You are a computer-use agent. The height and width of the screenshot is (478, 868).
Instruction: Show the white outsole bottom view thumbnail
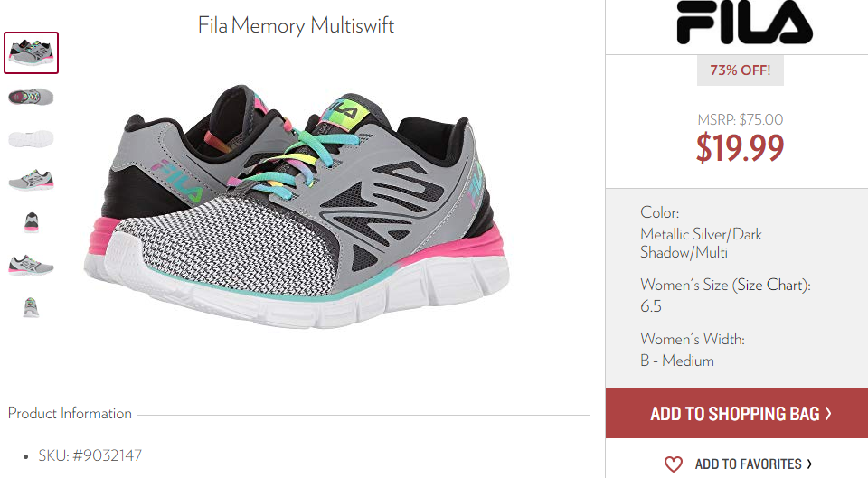(x=31, y=138)
